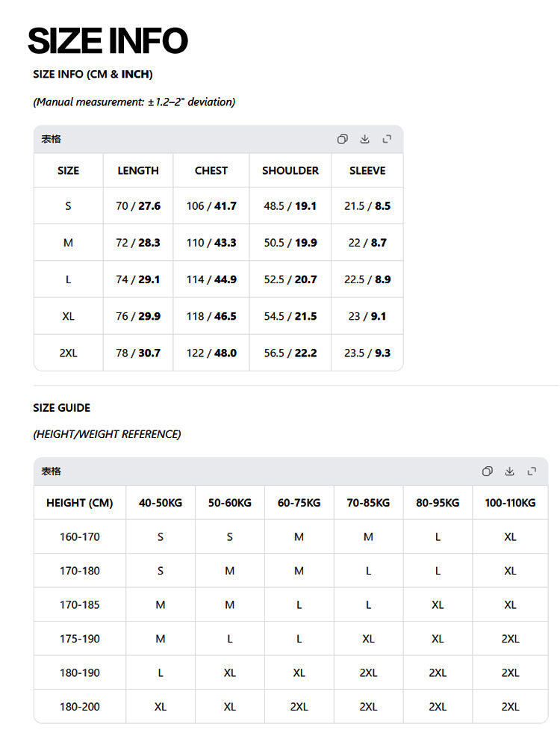Download the height/weight size guide table

coord(509,471)
